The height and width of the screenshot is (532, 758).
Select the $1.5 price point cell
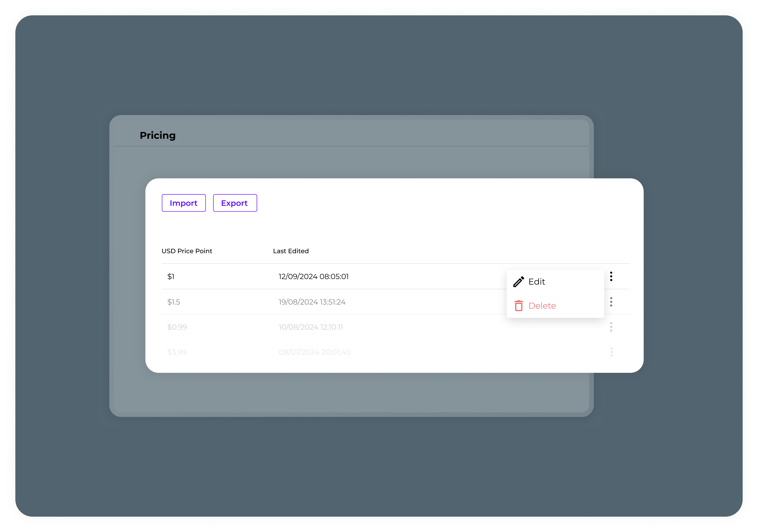(x=174, y=302)
